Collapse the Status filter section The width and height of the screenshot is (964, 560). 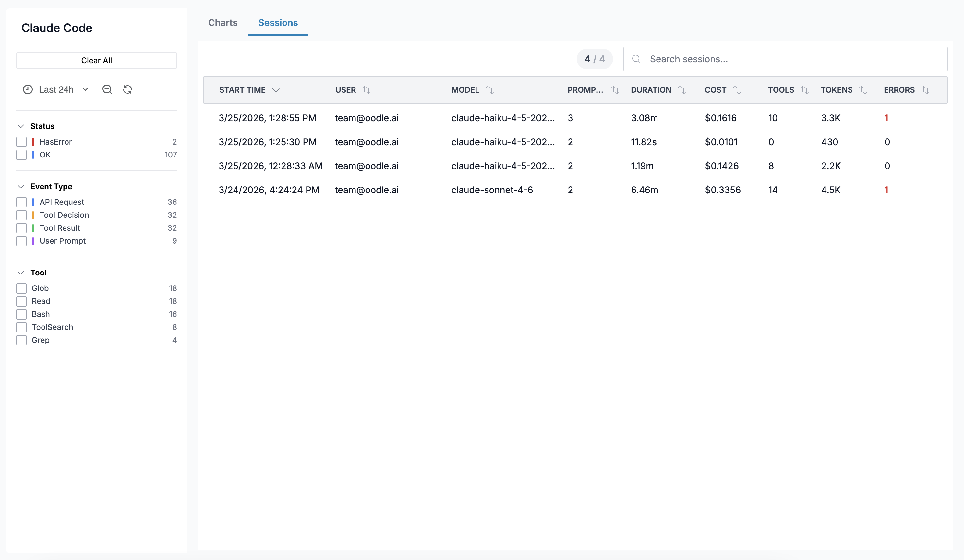tap(21, 126)
